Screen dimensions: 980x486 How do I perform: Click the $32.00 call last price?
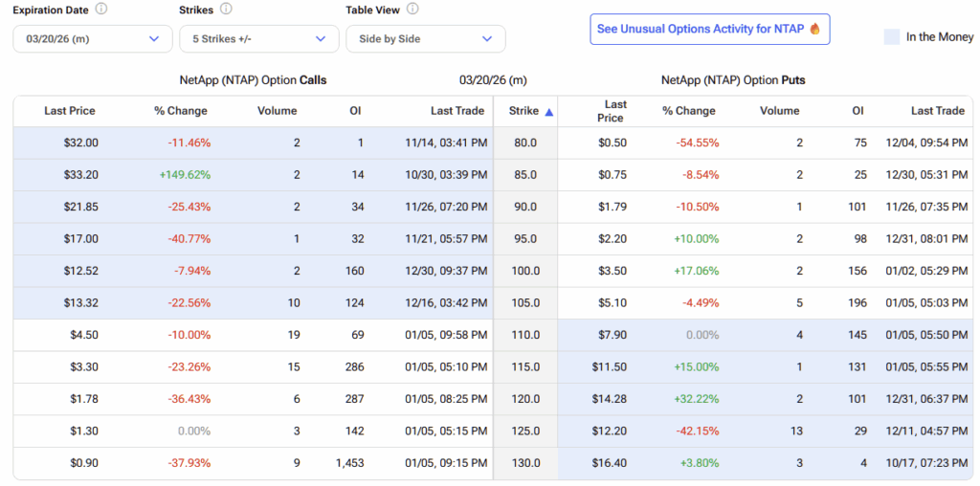80,143
